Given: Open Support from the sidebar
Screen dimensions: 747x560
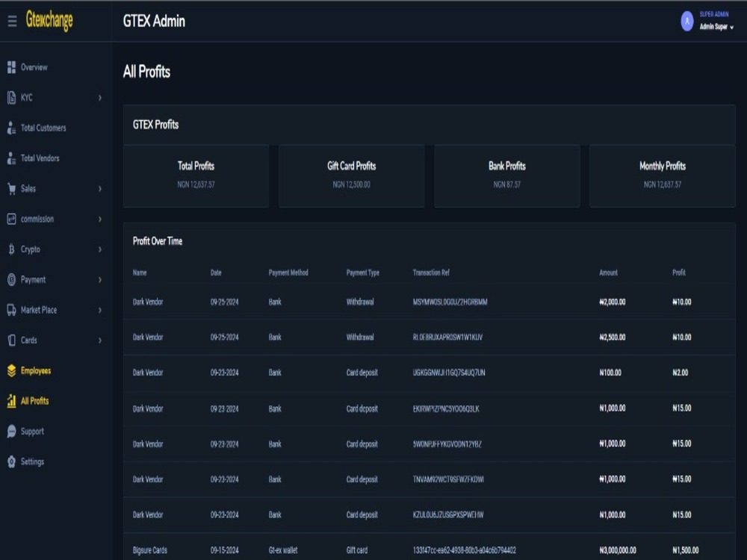Looking at the screenshot, I should (32, 432).
